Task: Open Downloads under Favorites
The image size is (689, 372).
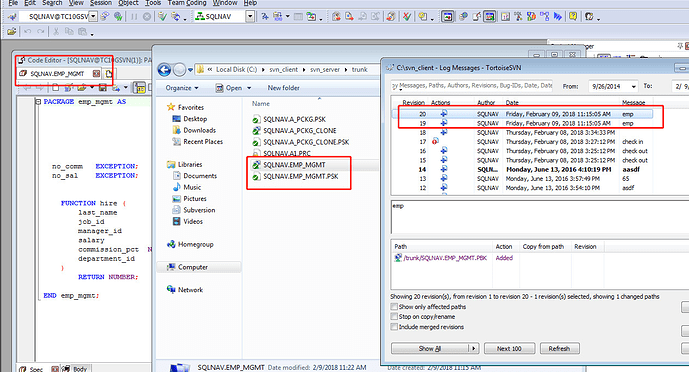Action: pyautogui.click(x=199, y=130)
